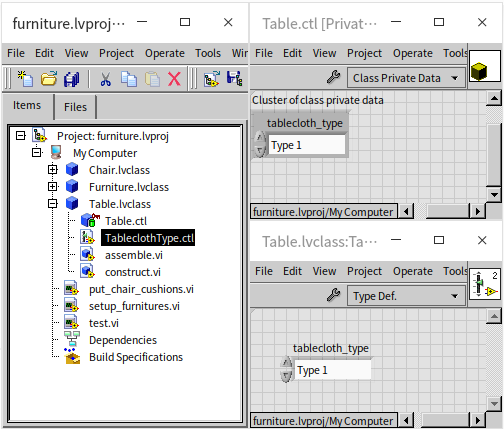This screenshot has height=429, width=504.
Task: Open Project menu in furniture.lvproj window
Action: click(x=116, y=53)
